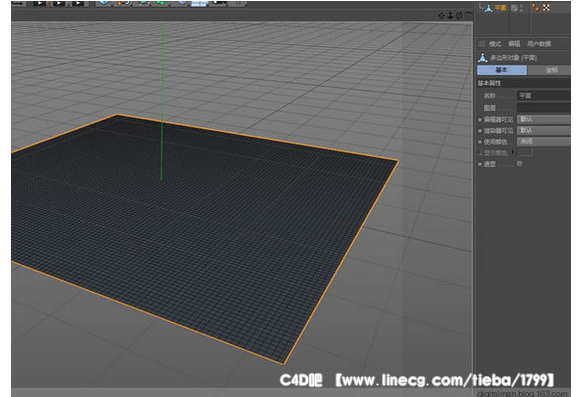Toggle the animation dot beside 使用颜色
580x397 pixels.
tap(480, 142)
